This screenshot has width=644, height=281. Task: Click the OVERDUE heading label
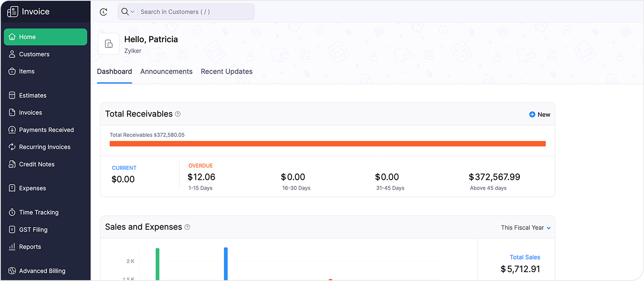tap(201, 166)
